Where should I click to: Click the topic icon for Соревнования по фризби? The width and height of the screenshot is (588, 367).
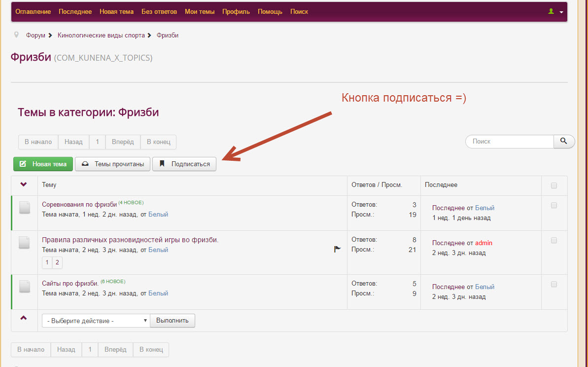25,208
